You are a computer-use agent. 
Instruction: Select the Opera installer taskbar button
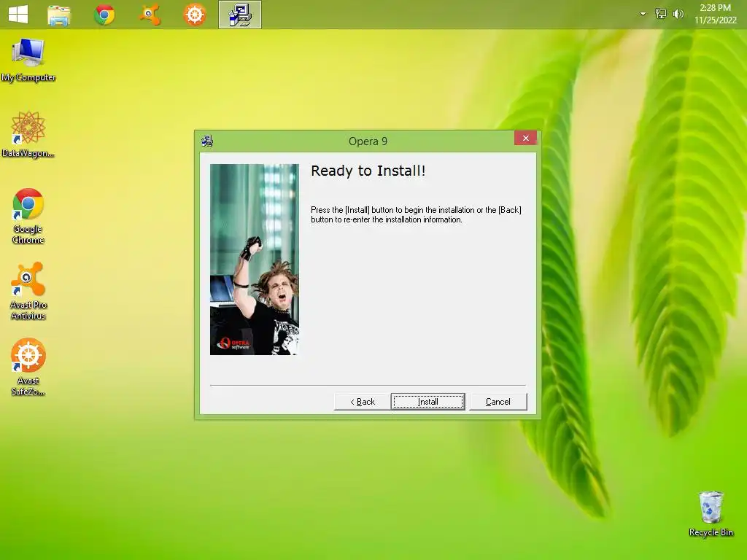click(239, 15)
